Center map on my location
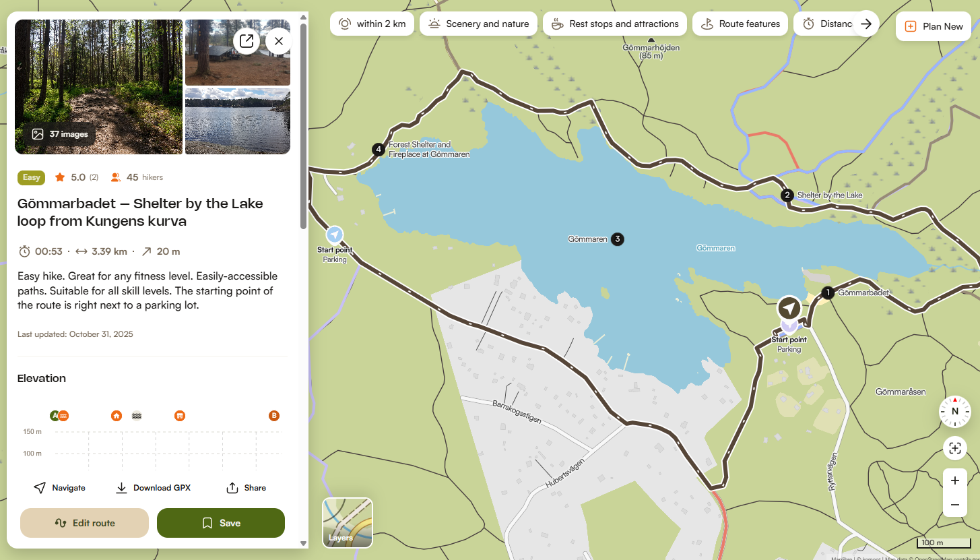 tap(954, 448)
